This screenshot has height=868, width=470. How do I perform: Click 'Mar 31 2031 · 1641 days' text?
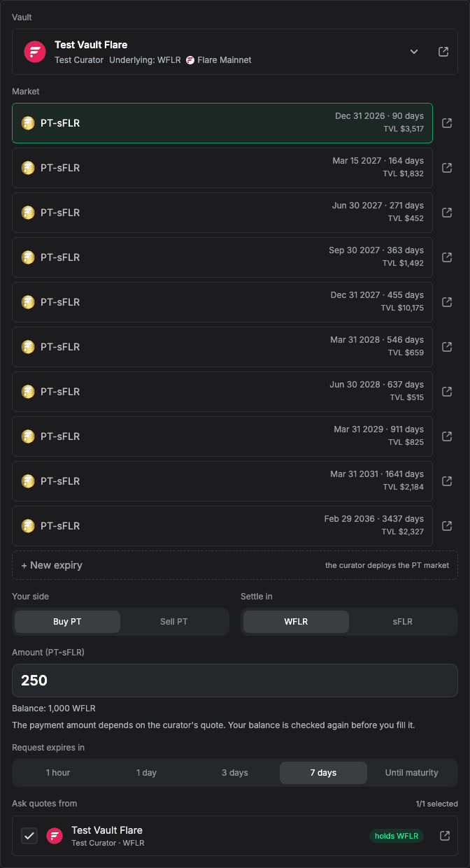point(377,474)
